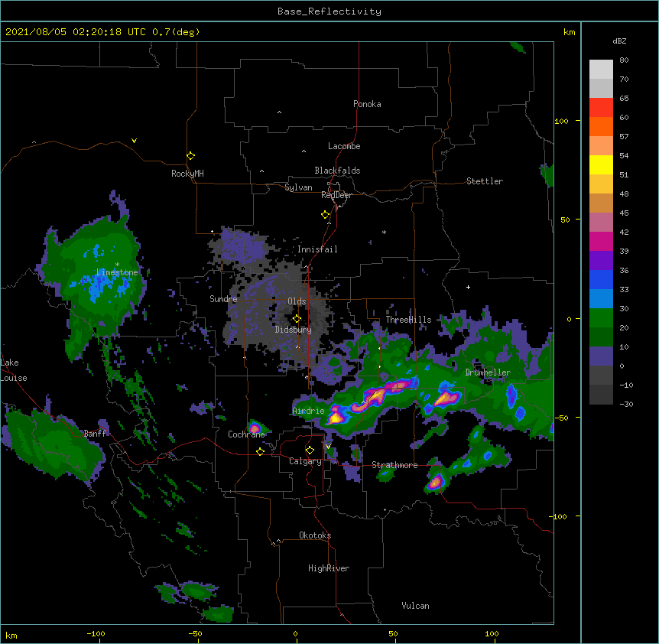Viewport: 659px width, 644px height.
Task: Click the dBZ legend heading
Action: coord(619,41)
